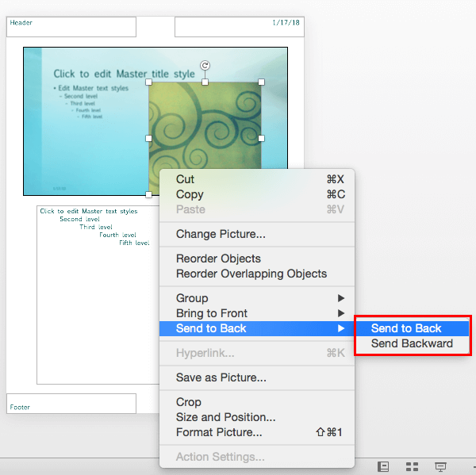Viewport: 476px width, 475px height.
Task: Choose Send Backward in submenu
Action: tap(412, 343)
